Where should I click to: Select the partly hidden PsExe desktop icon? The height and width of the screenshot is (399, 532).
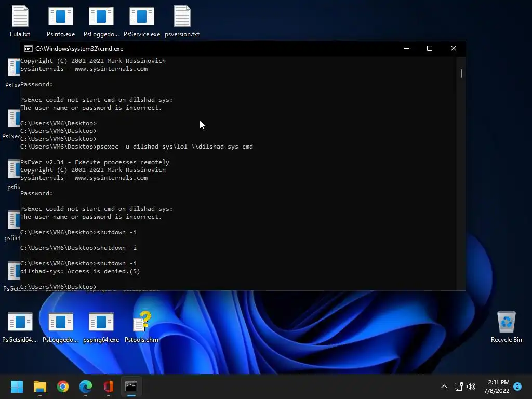tap(12, 73)
